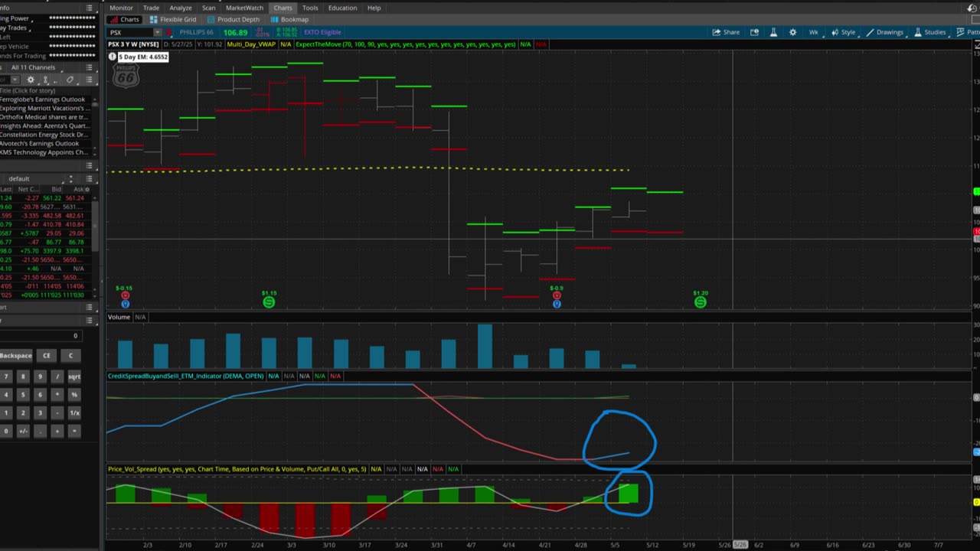Click the calculator 9 key
Image resolution: width=980 pixels, height=551 pixels.
click(40, 377)
